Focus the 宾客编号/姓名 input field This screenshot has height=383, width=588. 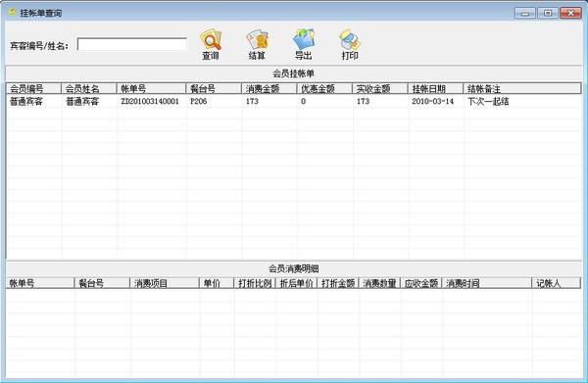tap(132, 44)
